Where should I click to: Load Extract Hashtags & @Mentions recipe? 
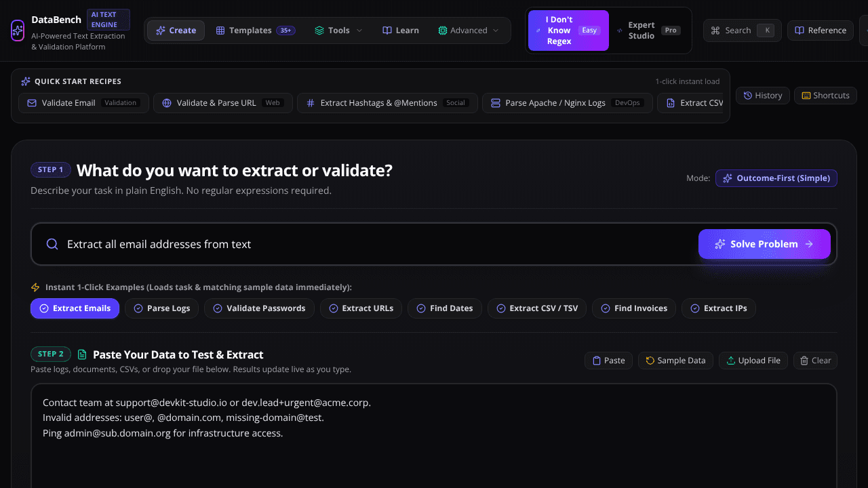[x=387, y=103]
